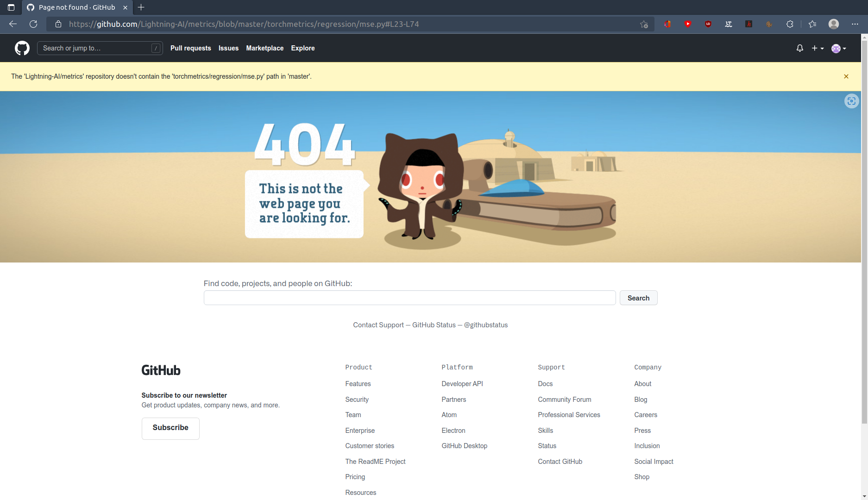
Task: Open the tab actions menu icon
Action: coord(11,7)
